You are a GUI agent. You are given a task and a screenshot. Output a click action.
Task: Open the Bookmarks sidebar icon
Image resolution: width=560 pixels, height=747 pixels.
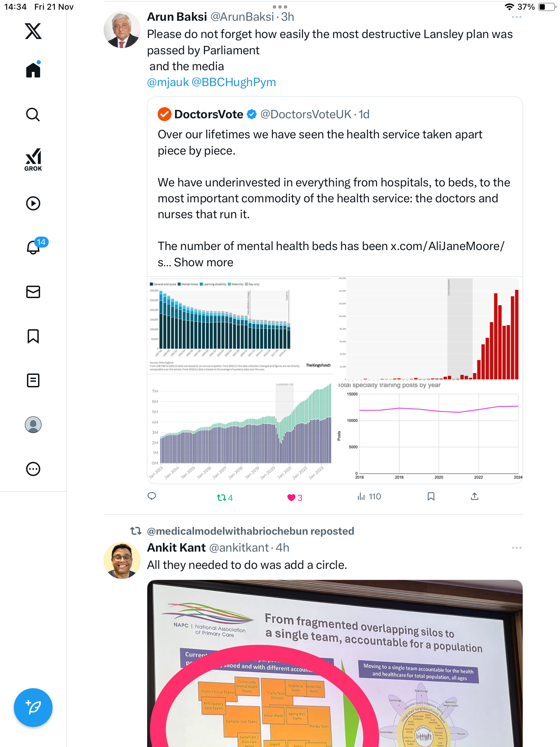(x=33, y=336)
